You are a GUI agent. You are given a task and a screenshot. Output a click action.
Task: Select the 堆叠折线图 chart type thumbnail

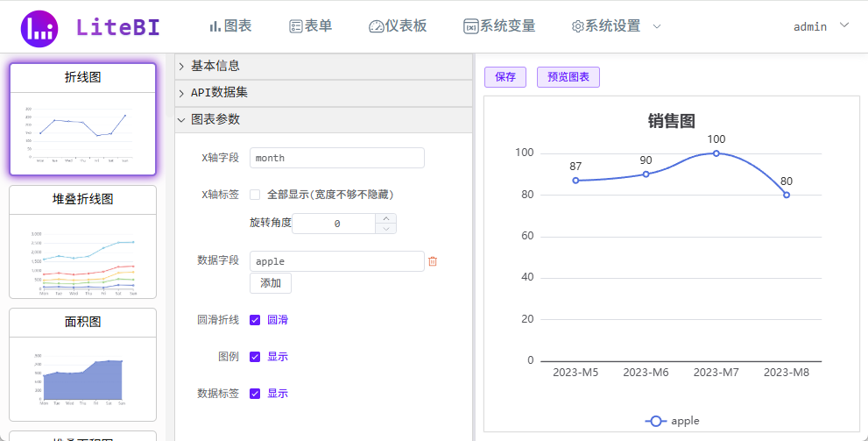coord(83,242)
